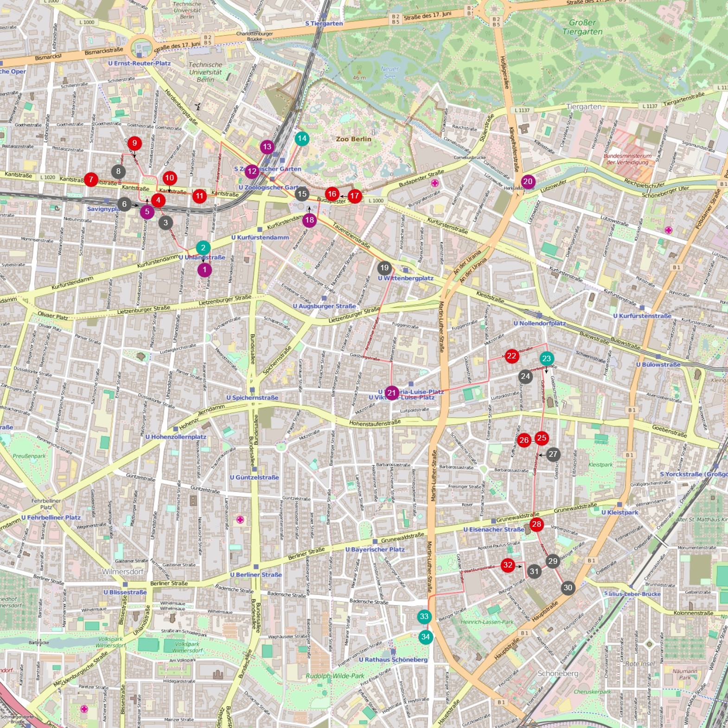Select the S Julius-Leber-Brücke label
This screenshot has height=728, width=728.
(x=632, y=594)
